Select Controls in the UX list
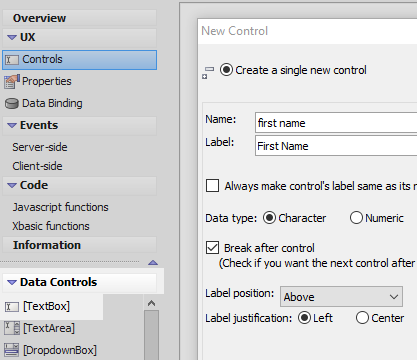 coord(79,60)
